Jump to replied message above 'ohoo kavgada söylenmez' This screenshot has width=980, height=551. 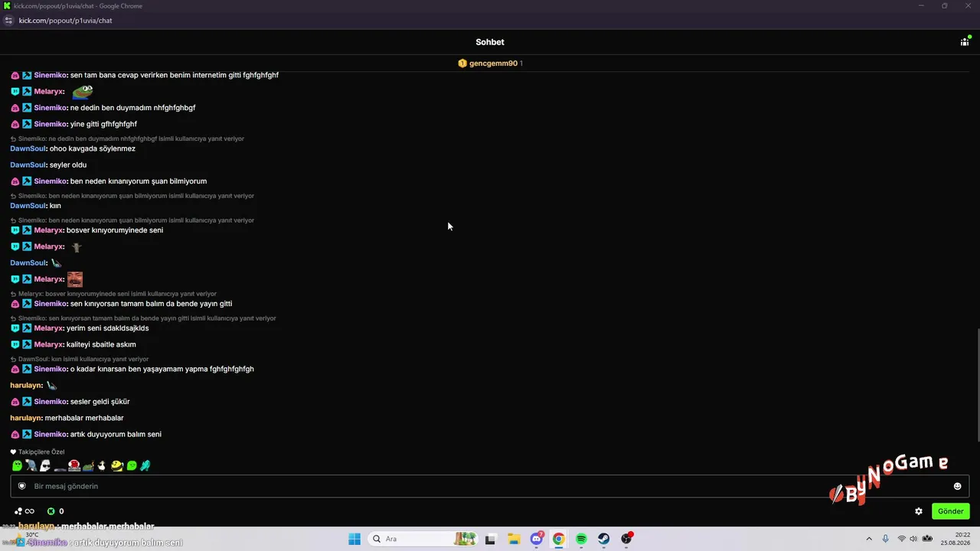coord(127,139)
